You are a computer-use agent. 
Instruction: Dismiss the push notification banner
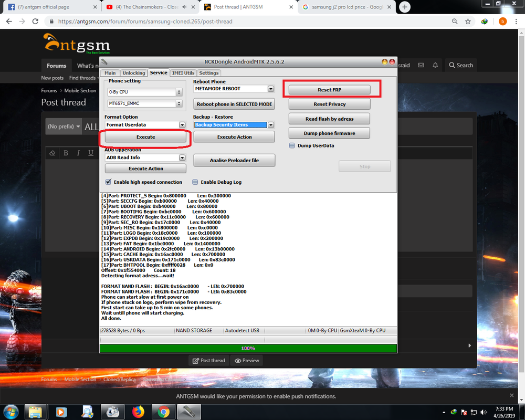(x=511, y=395)
